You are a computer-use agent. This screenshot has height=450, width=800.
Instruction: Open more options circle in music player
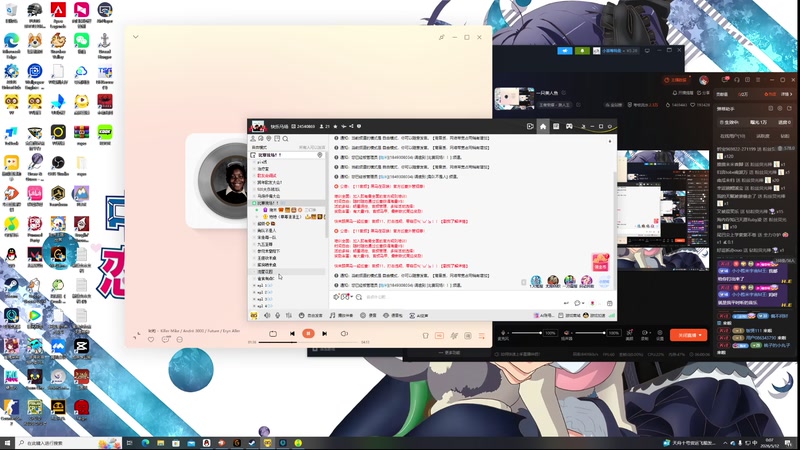click(180, 339)
